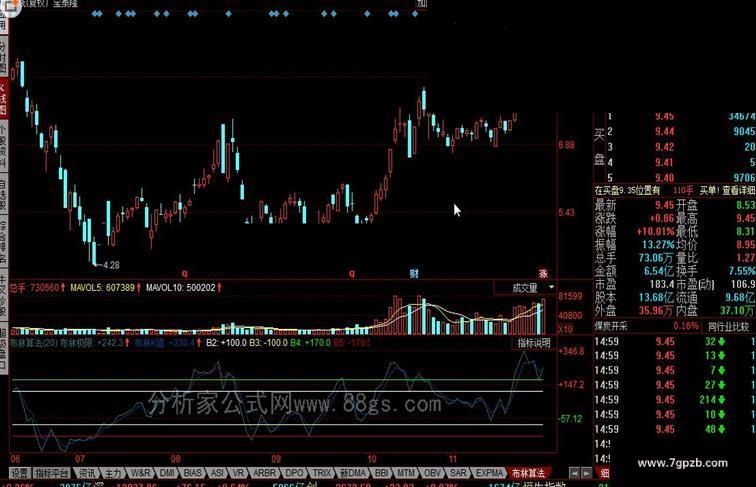756x487 pixels.
Task: Select the 新DMA indicator tab
Action: (x=353, y=473)
